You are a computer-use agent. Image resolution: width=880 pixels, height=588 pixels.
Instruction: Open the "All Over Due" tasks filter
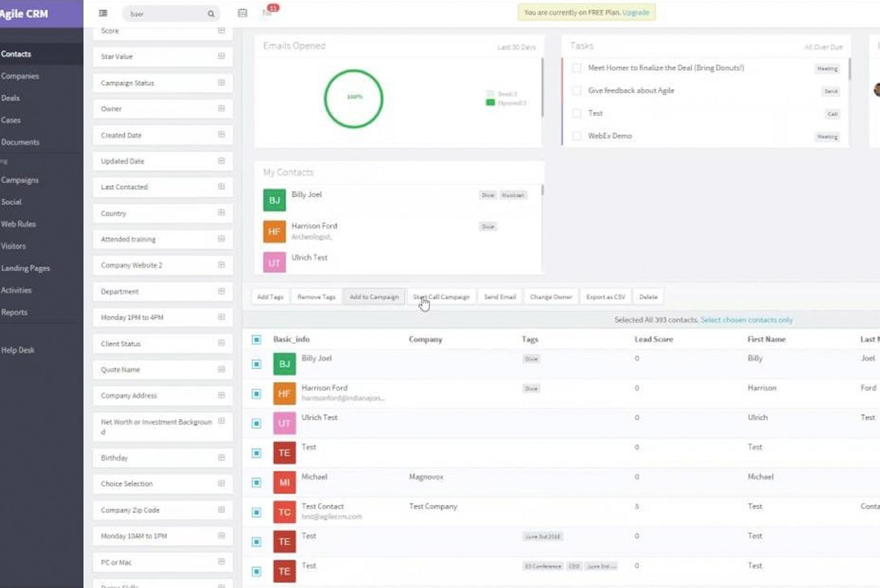[x=823, y=47]
